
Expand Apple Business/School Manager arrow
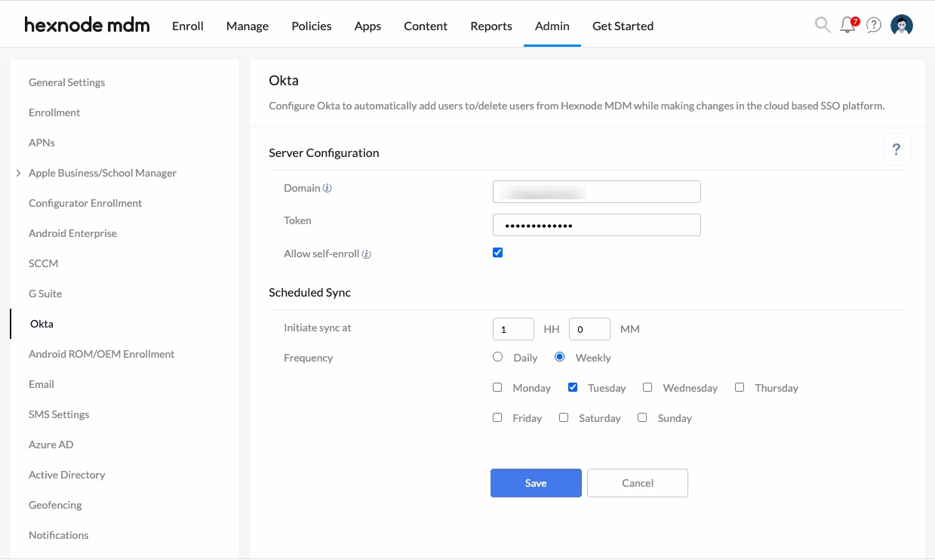pyautogui.click(x=18, y=173)
